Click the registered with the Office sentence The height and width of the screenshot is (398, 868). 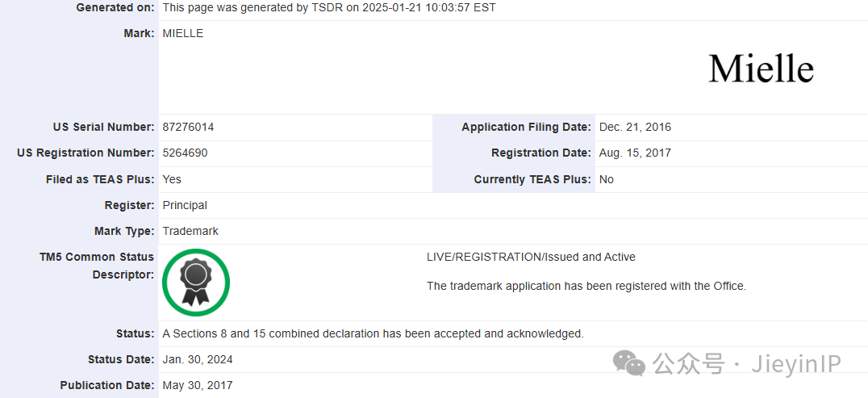point(586,286)
